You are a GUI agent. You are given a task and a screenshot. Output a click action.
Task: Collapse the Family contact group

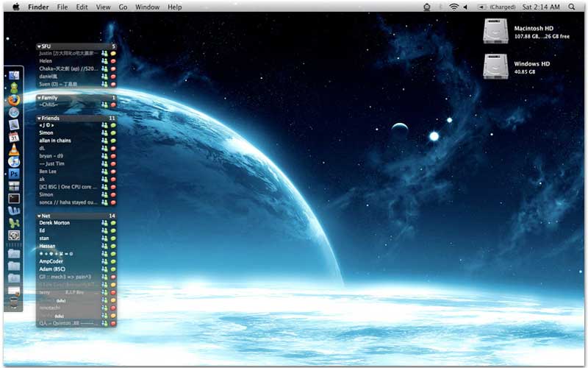coord(39,98)
